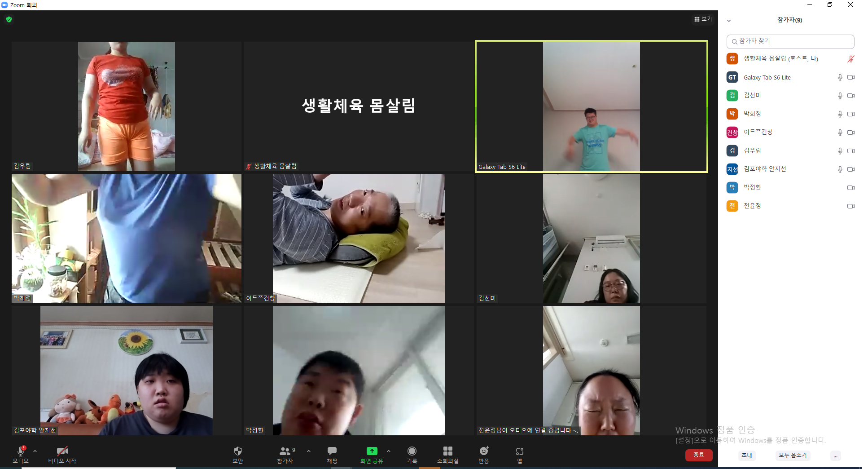This screenshot has width=868, height=469.
Task: Start recording with 기록 button
Action: click(412, 455)
